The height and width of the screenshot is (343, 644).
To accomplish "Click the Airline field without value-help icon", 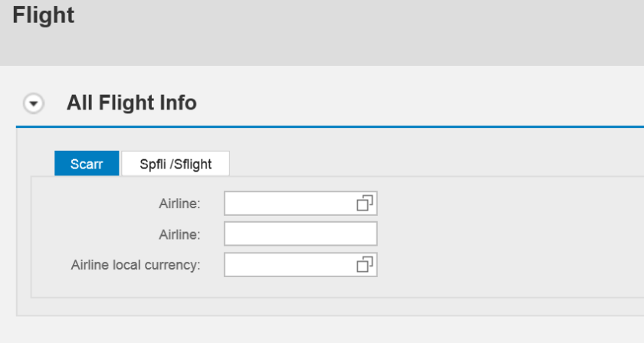I will tap(301, 234).
